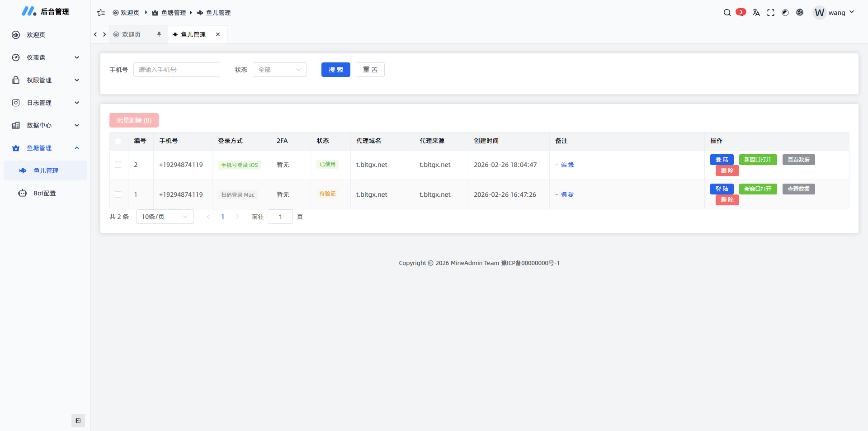The image size is (868, 431).
Task: Open the language translation switcher
Action: [x=756, y=13]
